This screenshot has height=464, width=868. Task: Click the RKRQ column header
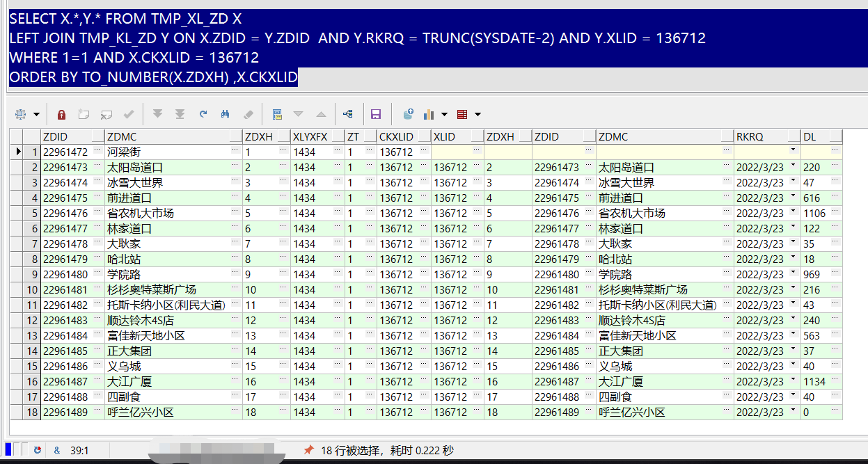click(x=767, y=136)
